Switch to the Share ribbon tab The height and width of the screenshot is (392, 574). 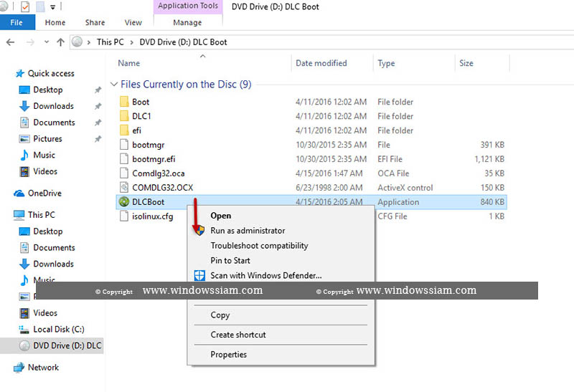[95, 22]
